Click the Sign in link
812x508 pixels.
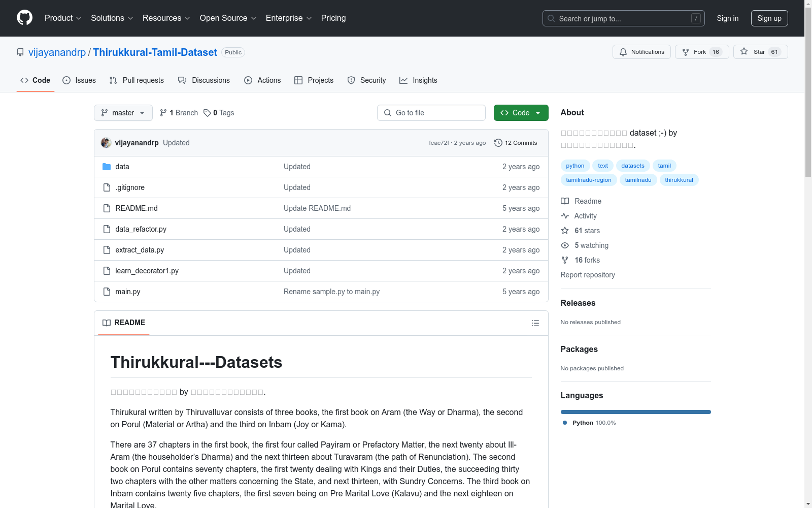pyautogui.click(x=727, y=18)
